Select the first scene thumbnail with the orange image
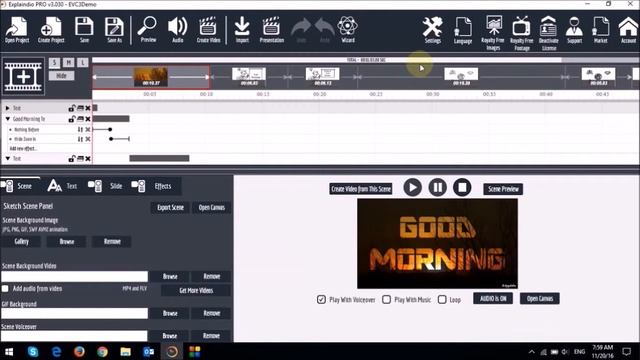Image resolution: width=640 pixels, height=360 pixels. [151, 76]
